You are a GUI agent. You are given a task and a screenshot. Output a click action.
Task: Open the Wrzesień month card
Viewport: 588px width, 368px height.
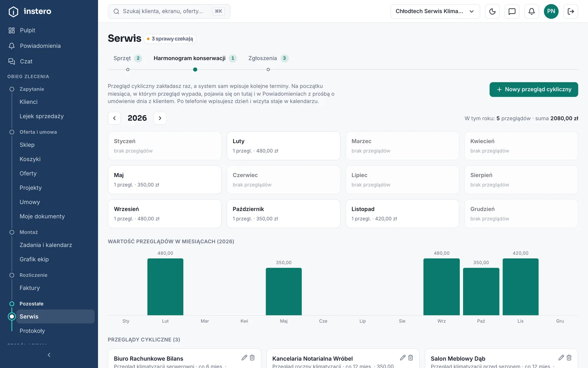tap(165, 213)
